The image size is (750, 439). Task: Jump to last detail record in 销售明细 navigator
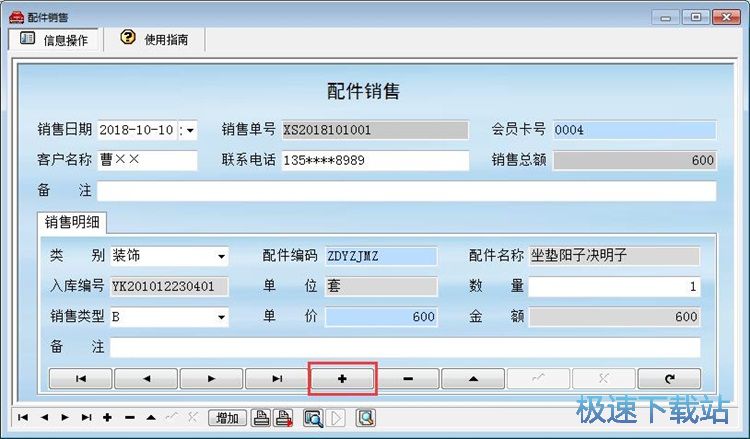click(x=276, y=379)
